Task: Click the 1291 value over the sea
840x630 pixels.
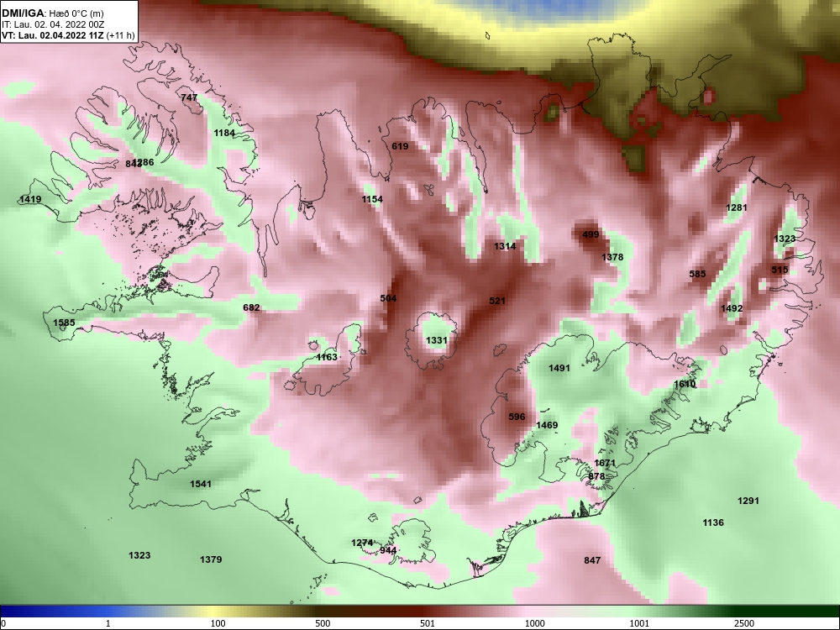Action: point(748,501)
